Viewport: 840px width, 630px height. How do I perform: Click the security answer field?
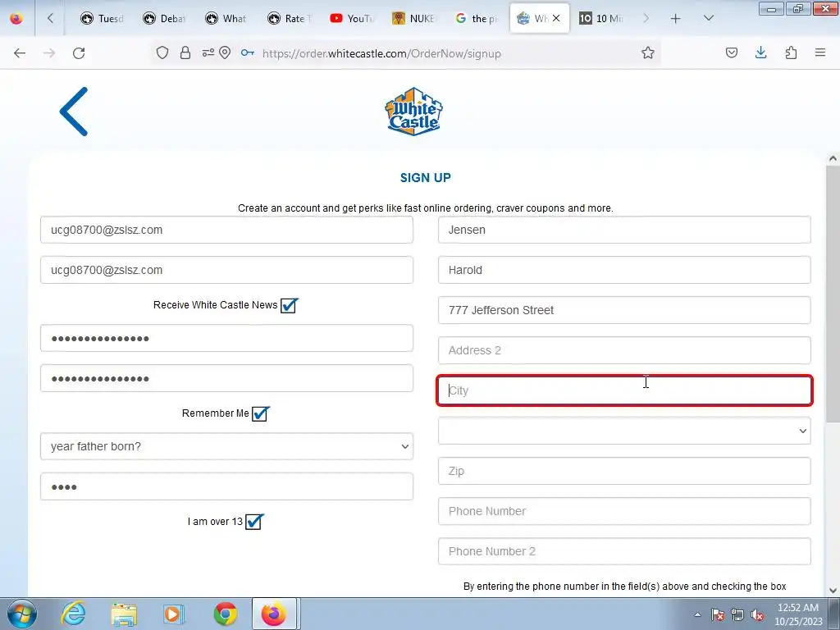click(x=226, y=486)
